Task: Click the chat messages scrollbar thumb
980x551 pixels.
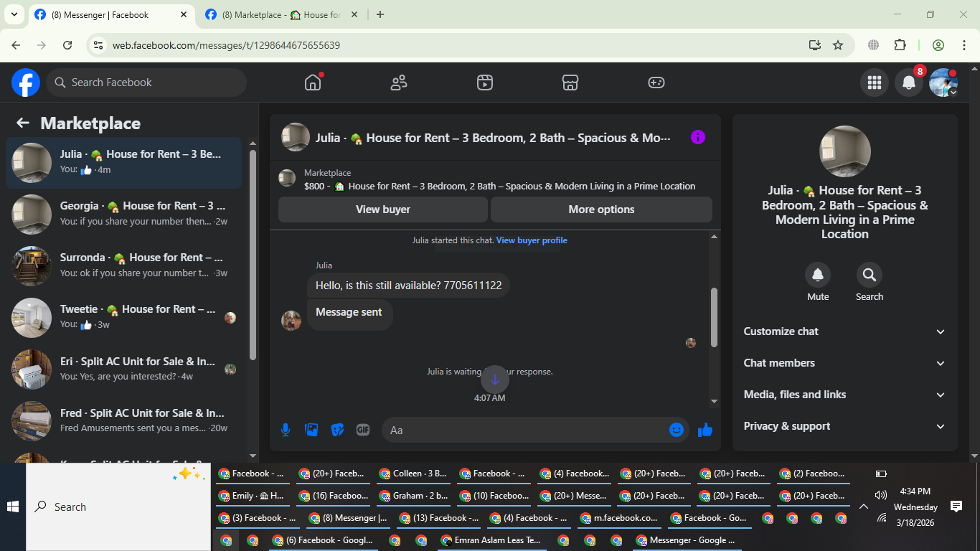Action: pos(714,317)
